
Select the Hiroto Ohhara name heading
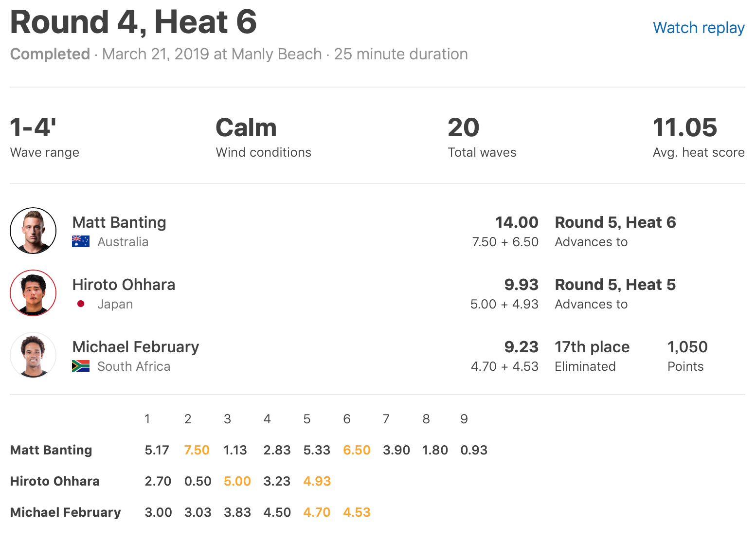coord(124,285)
